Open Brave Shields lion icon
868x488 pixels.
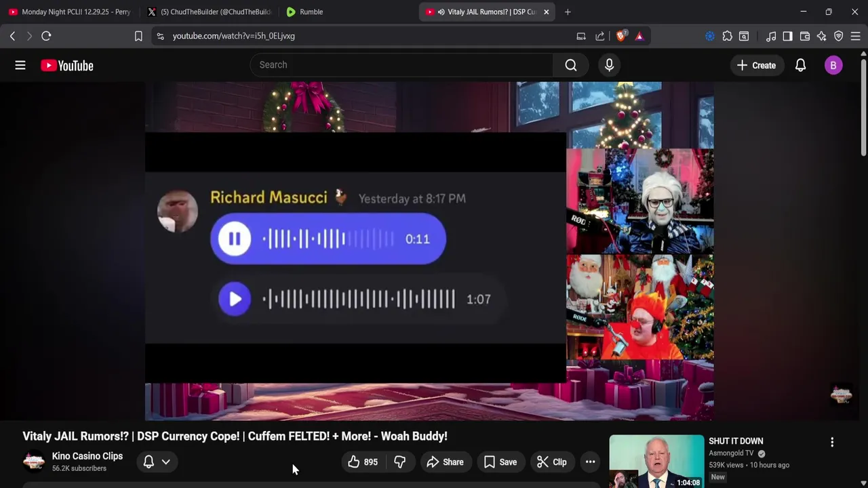tap(620, 36)
